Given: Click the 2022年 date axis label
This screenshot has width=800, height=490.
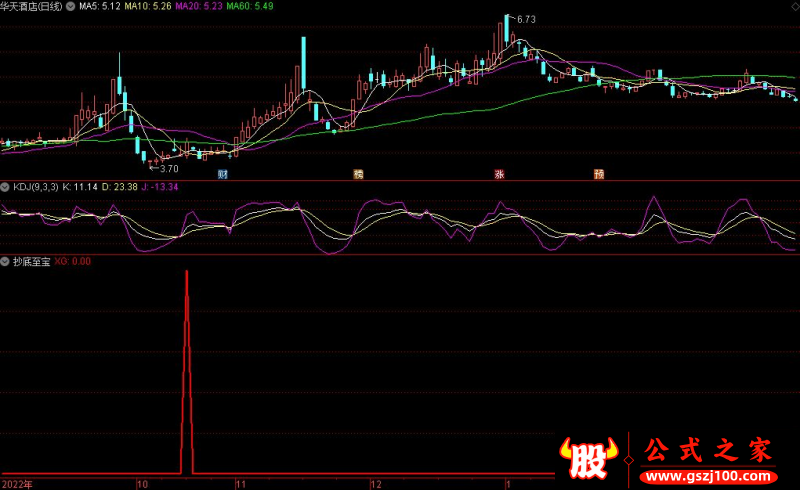Looking at the screenshot, I should pyautogui.click(x=16, y=483).
